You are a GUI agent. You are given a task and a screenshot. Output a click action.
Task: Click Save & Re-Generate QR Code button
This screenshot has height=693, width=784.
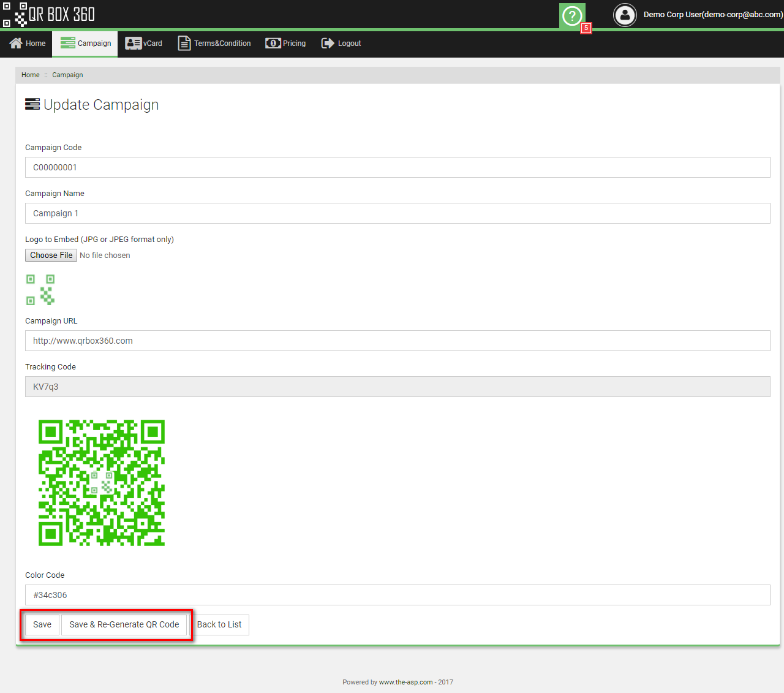(x=124, y=624)
